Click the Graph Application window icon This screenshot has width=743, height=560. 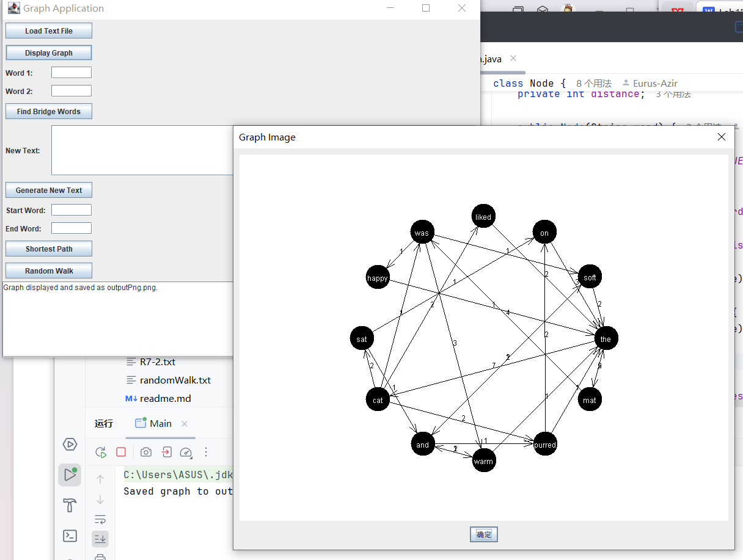(x=13, y=8)
